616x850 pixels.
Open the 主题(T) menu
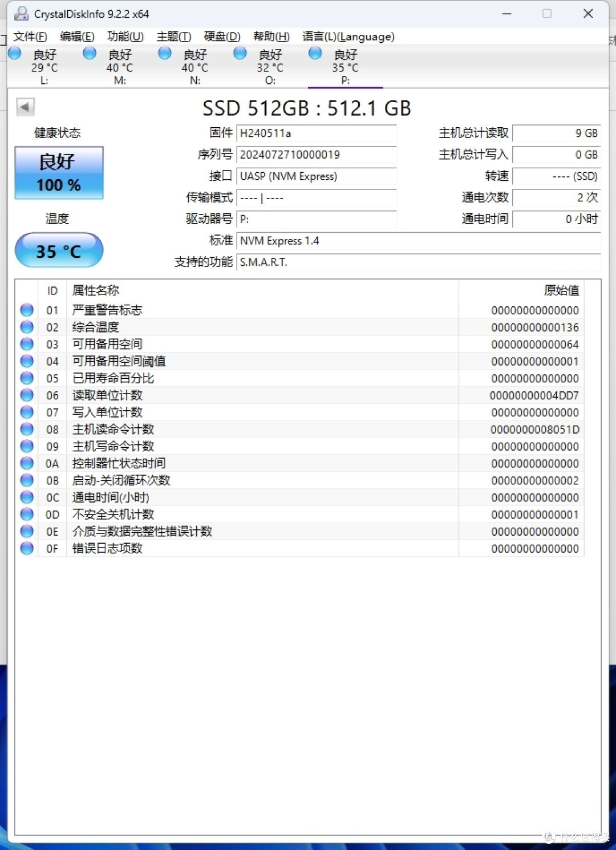point(174,37)
